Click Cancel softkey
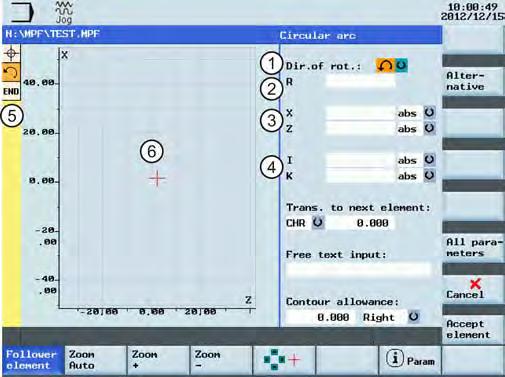The height and width of the screenshot is (377, 505). (x=473, y=289)
